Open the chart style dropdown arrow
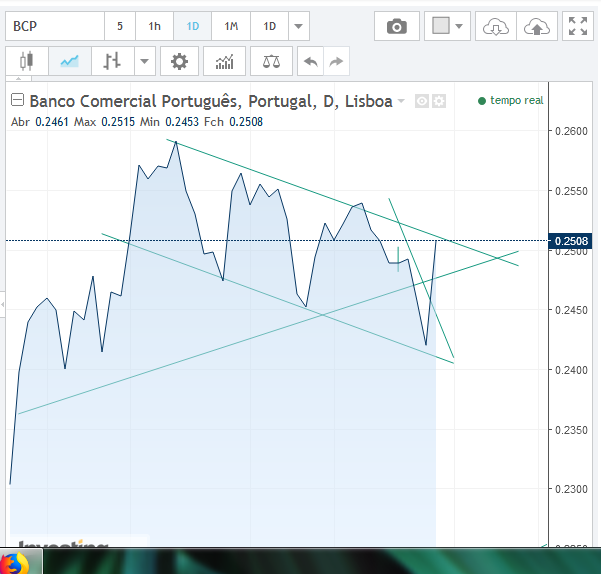The height and width of the screenshot is (574, 601). click(145, 61)
